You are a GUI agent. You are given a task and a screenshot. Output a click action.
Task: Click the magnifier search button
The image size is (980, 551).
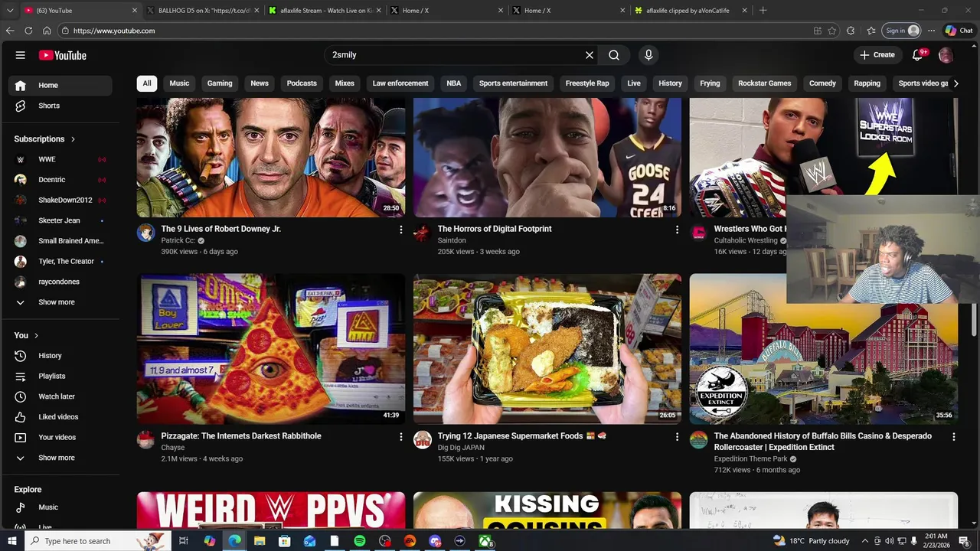614,55
